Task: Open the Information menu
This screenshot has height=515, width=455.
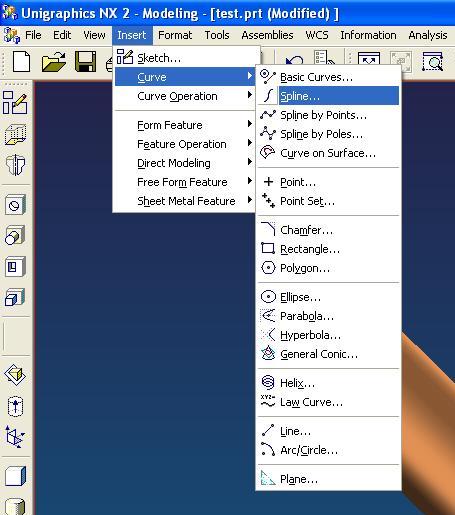Action: pos(368,35)
